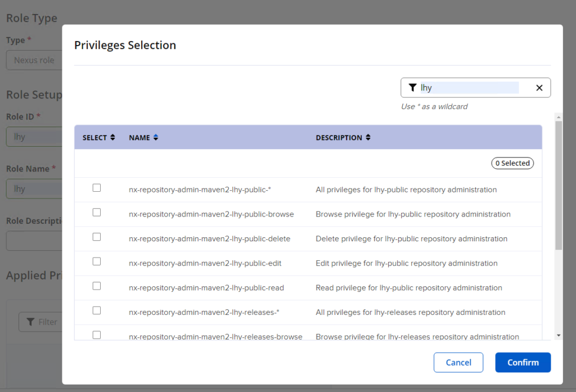Click the 0 Selected counter badge

click(x=512, y=163)
